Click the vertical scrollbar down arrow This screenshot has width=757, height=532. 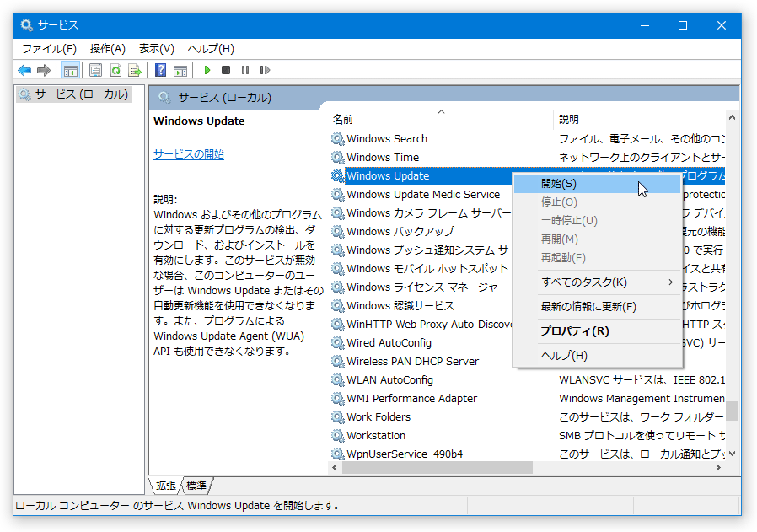(x=733, y=454)
